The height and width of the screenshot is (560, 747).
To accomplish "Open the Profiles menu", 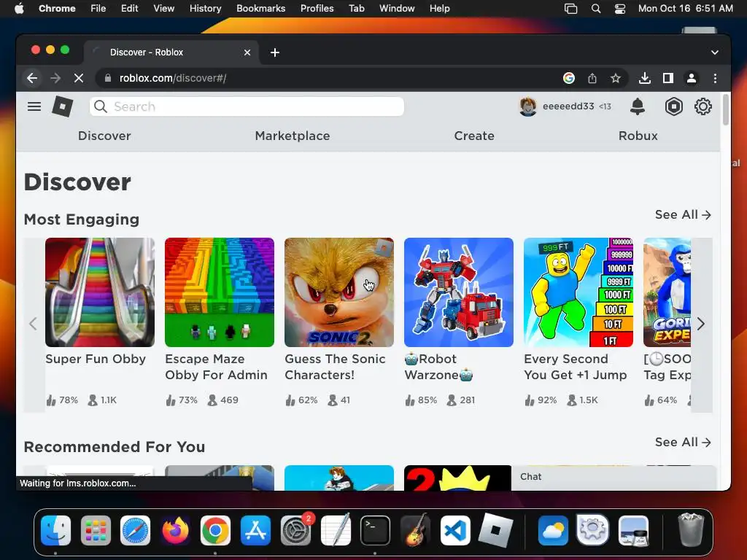I will tap(317, 9).
